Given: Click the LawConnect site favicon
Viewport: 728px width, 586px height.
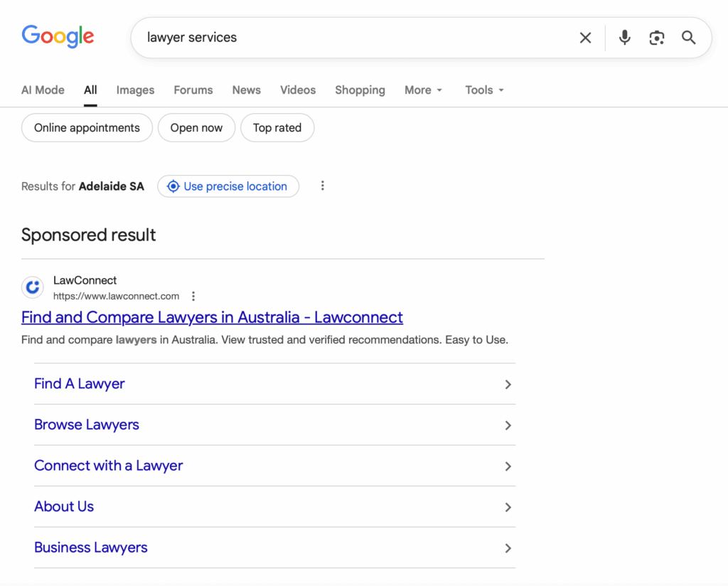Looking at the screenshot, I should click(x=32, y=288).
